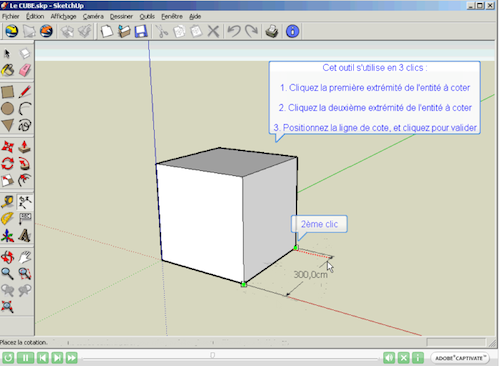Choose the Make Component tool
The width and height of the screenshot is (500, 366).
[25, 53]
